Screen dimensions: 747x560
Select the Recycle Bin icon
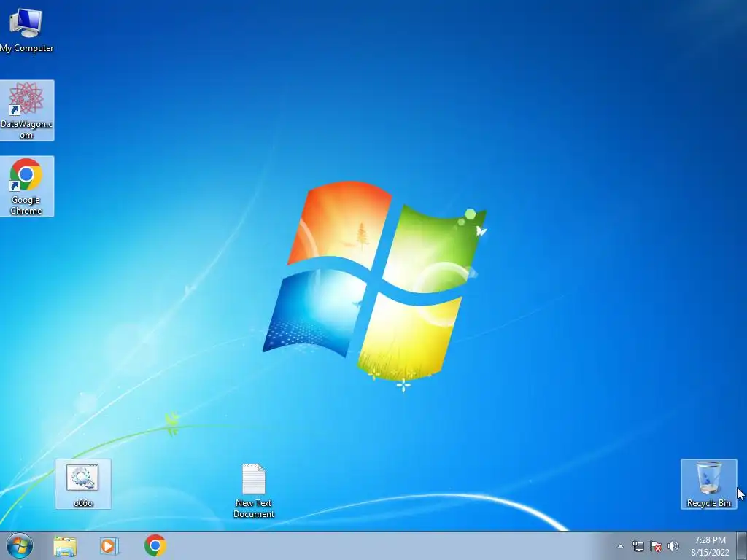[708, 484]
